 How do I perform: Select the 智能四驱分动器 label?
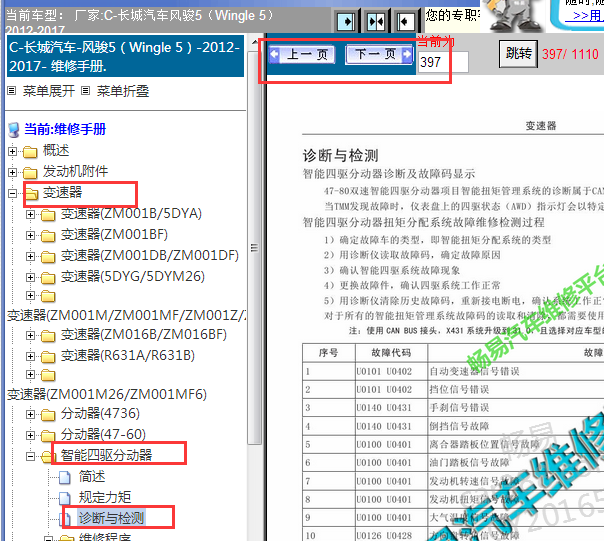coord(106,456)
